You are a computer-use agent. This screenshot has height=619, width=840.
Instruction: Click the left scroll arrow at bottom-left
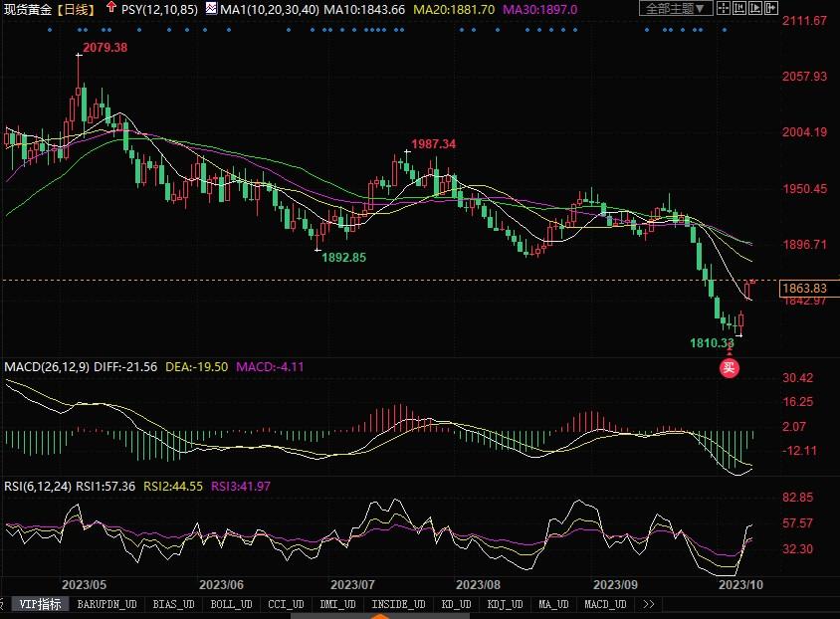(4, 604)
